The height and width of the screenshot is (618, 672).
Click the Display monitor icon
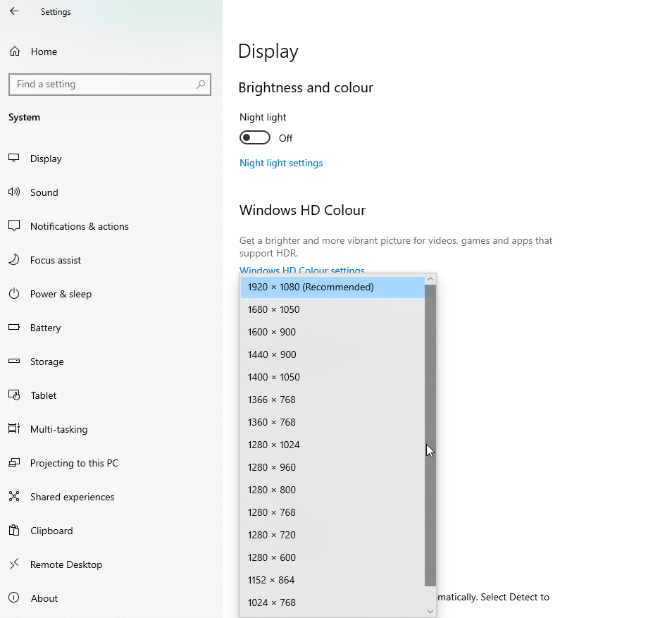click(x=14, y=159)
